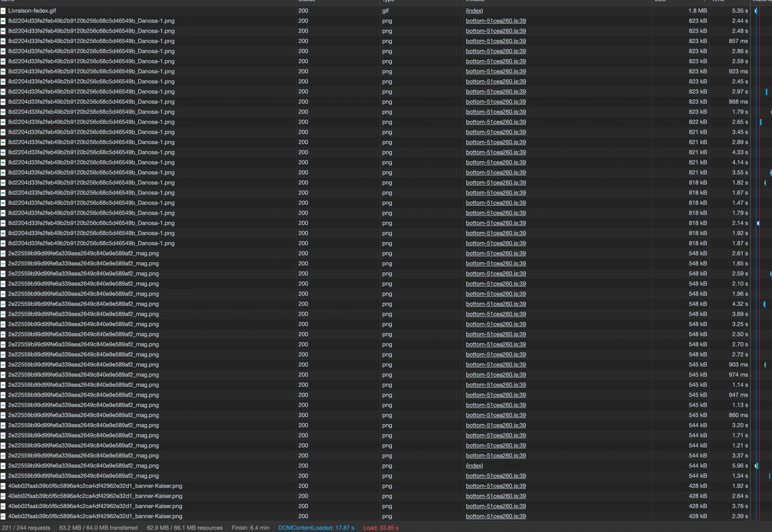This screenshot has height=532, width=772.
Task: Select the mag.png request name timed 947 ms
Action: pos(84,395)
